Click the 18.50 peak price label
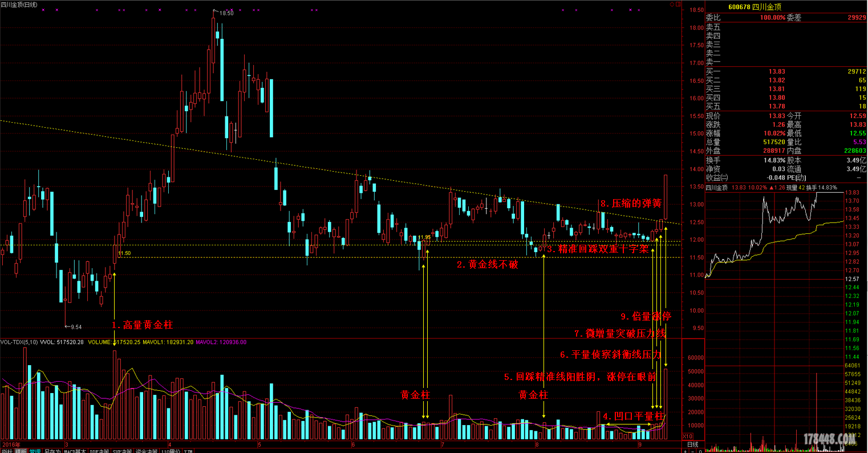Viewport: 868px width, 453px height. pos(226,13)
